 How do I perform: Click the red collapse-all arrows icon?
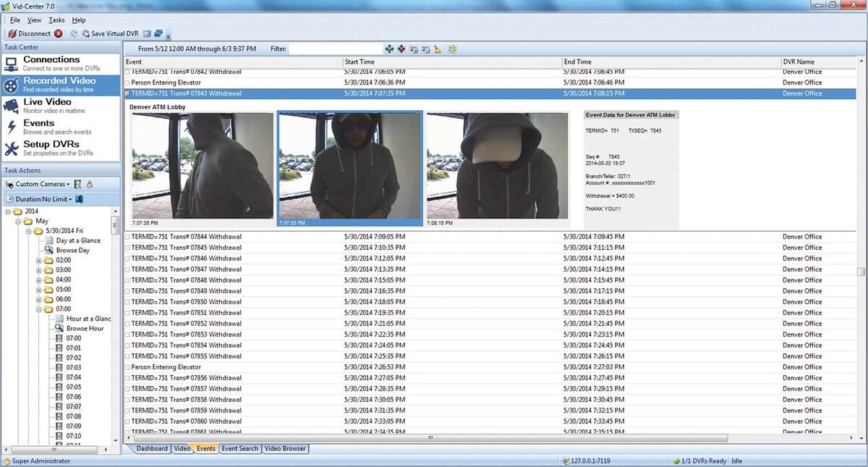pyautogui.click(x=401, y=49)
